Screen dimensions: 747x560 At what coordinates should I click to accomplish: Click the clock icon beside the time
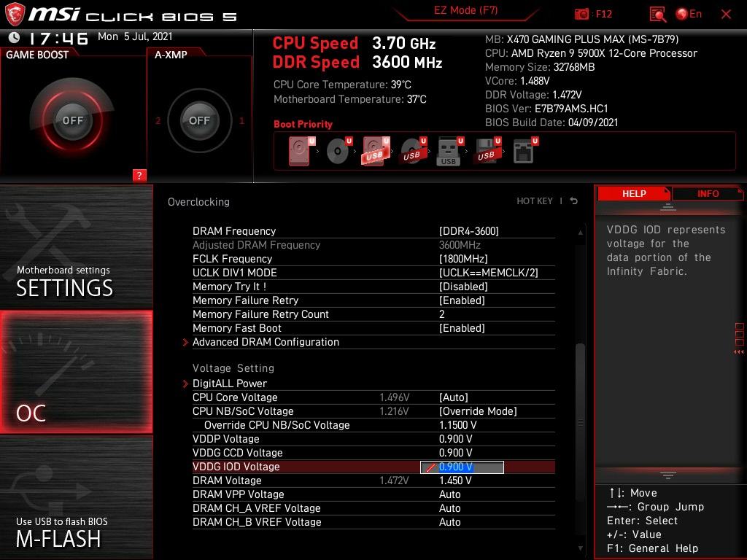coord(15,37)
